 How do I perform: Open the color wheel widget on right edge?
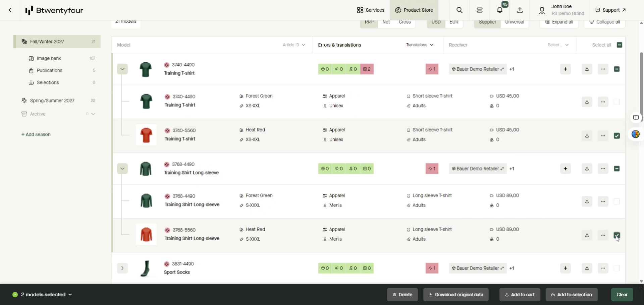(x=636, y=134)
